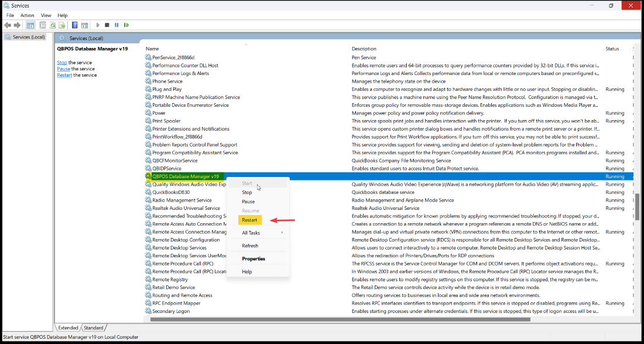Click the Pause Service toolbar icon
644x344 pixels.
(117, 25)
